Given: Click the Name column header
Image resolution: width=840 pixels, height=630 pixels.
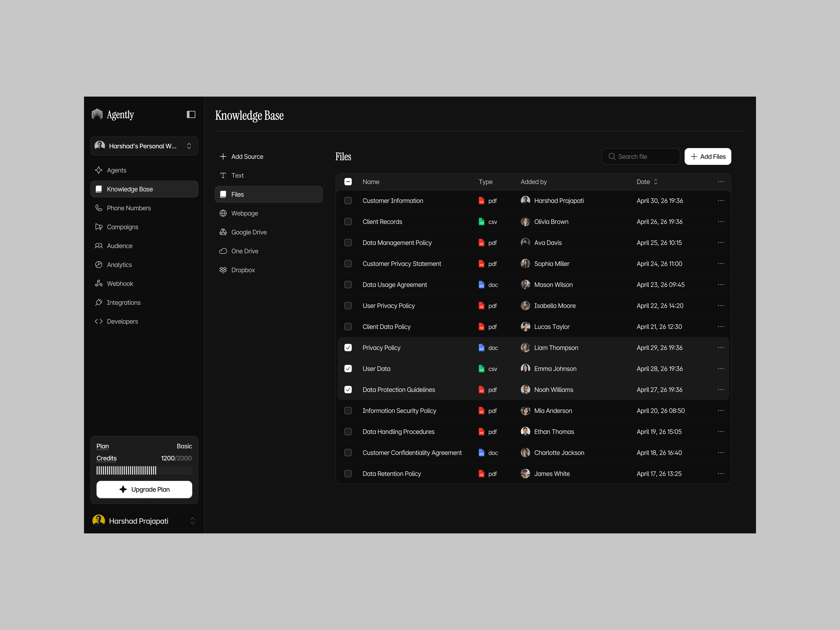Looking at the screenshot, I should [x=371, y=182].
